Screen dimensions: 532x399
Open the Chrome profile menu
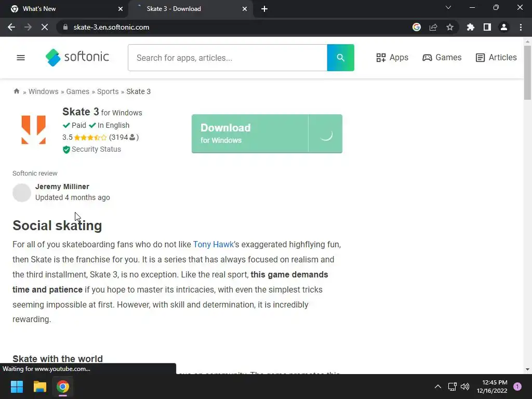(504, 27)
